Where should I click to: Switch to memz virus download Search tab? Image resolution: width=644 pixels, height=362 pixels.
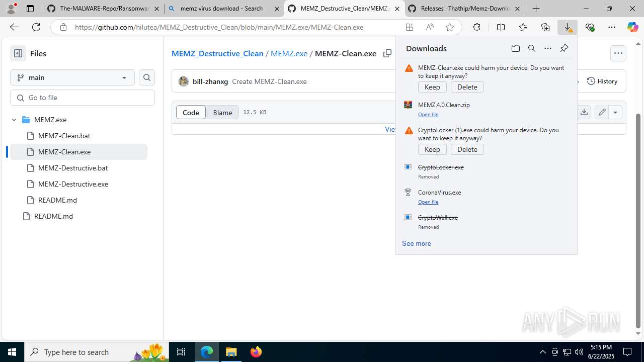pos(223,9)
